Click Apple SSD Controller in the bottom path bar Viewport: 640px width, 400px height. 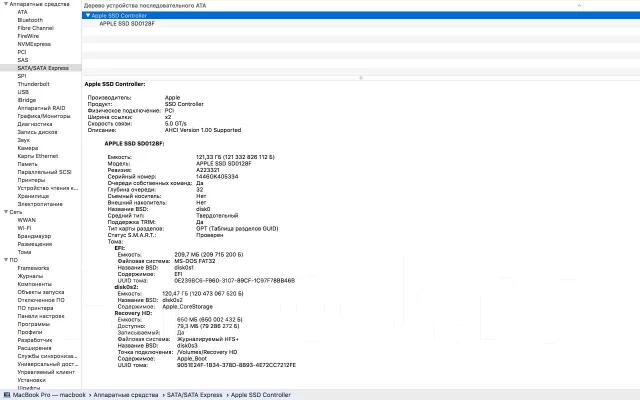[x=261, y=395]
